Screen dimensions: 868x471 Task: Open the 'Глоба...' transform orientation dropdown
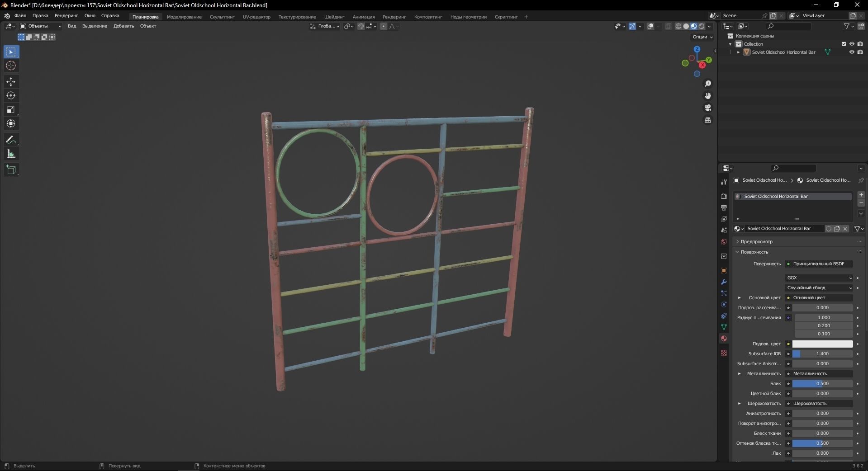325,26
